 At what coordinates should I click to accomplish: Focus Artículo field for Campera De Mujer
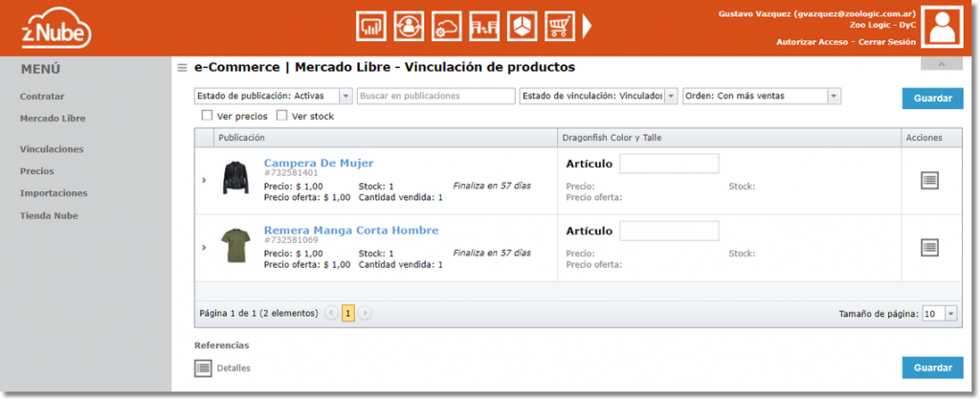[669, 164]
